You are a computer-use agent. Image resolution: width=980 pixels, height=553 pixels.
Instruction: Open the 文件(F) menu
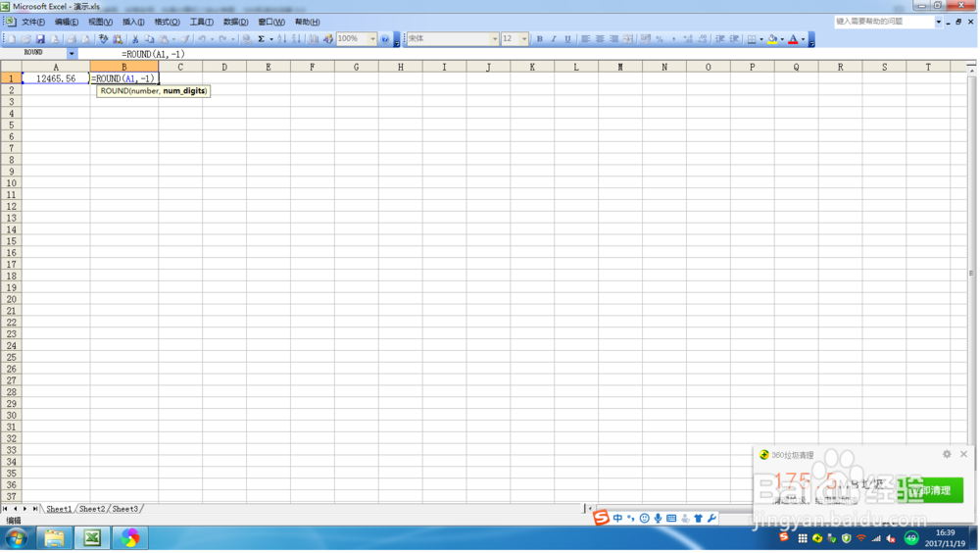33,22
